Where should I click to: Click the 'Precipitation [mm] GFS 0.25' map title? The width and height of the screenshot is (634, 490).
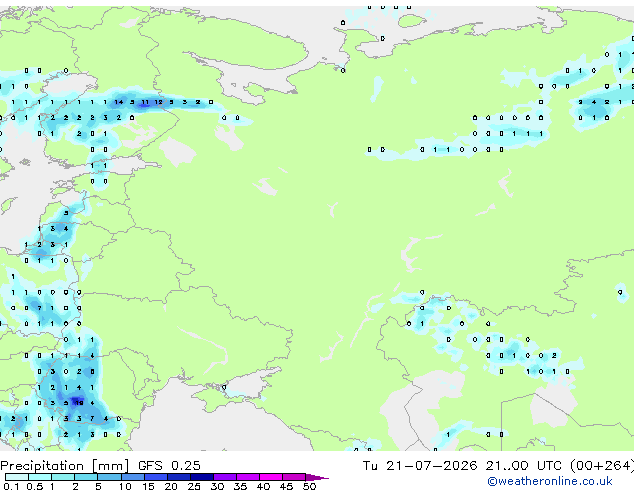click(x=100, y=466)
